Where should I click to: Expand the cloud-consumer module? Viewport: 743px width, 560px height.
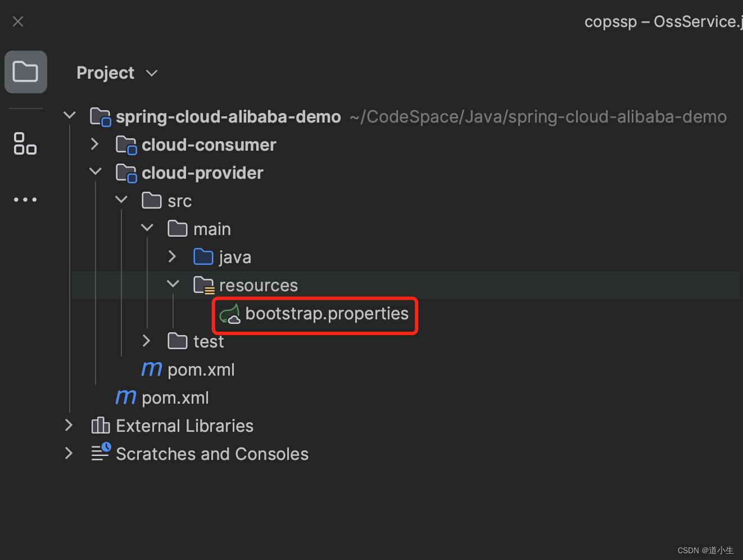(x=95, y=144)
